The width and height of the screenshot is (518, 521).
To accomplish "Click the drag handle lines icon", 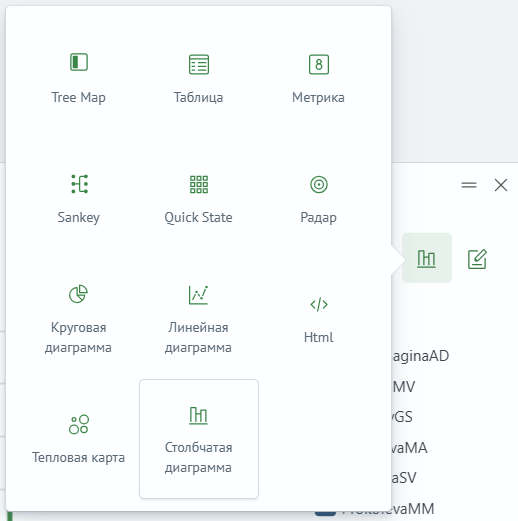I will [469, 185].
